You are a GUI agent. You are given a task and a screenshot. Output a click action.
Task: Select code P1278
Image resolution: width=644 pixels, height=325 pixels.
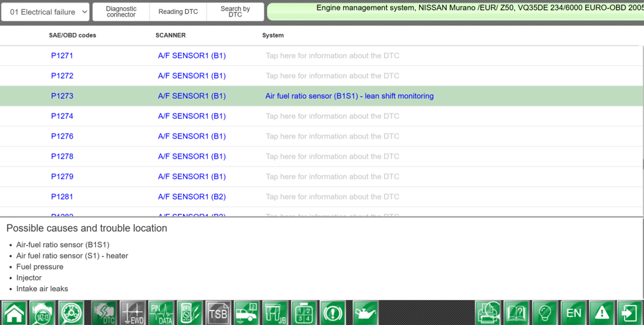[x=62, y=156]
